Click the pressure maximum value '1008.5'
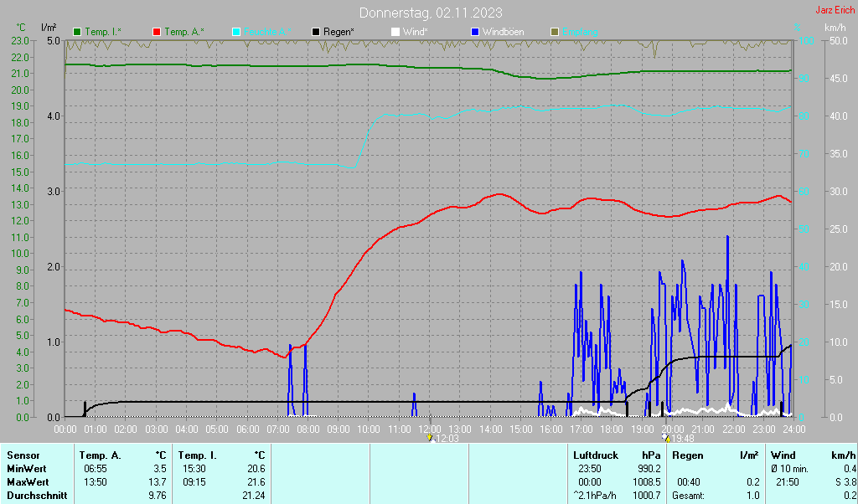The width and height of the screenshot is (858, 504). (647, 483)
